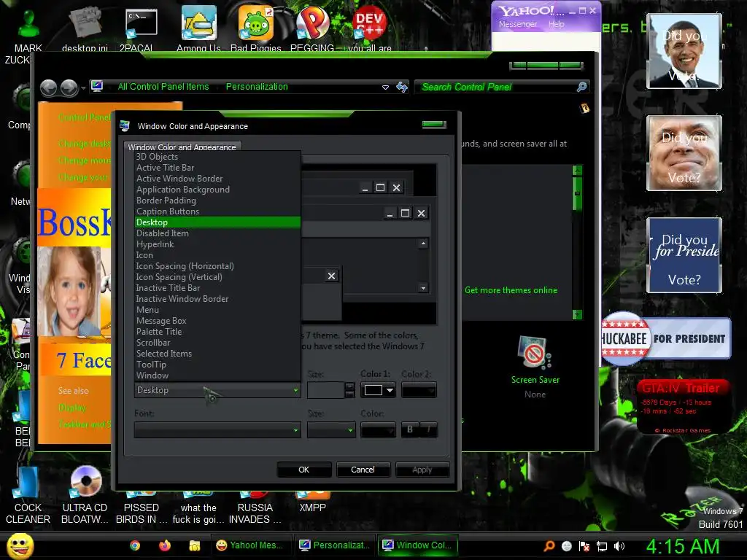Click Personalization breadcrumb in address bar
747x560 pixels.
[257, 87]
